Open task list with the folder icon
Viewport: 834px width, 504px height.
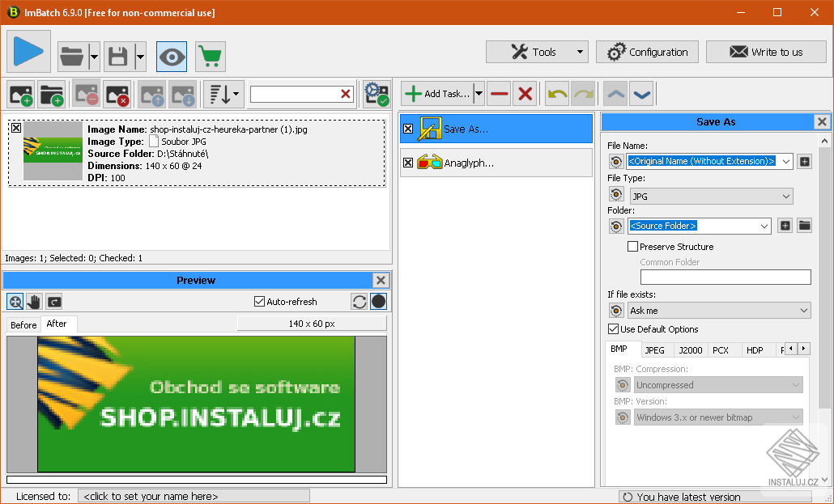(72, 56)
